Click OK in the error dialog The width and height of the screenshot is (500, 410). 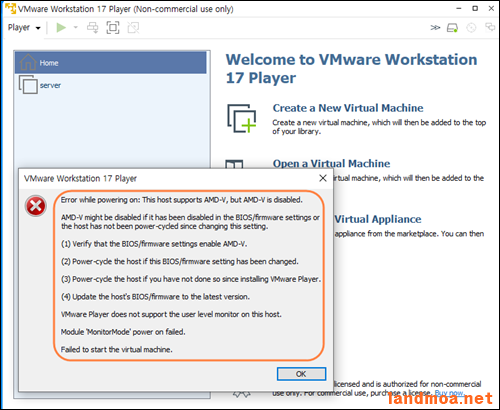click(301, 374)
